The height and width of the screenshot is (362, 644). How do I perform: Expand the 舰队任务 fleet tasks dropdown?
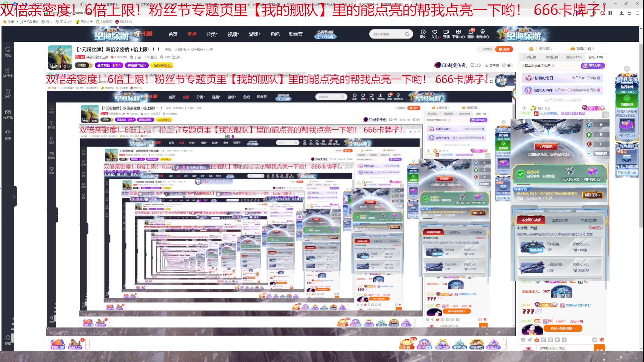tap(592, 195)
